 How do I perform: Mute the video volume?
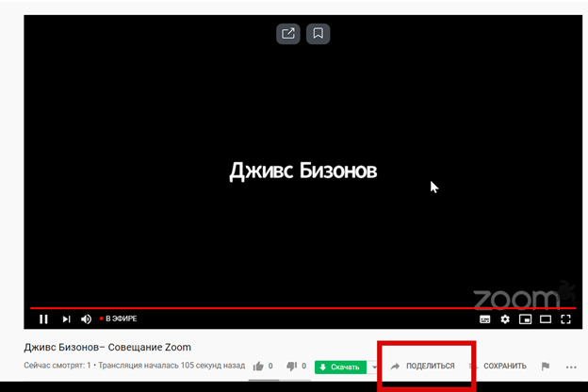point(87,319)
